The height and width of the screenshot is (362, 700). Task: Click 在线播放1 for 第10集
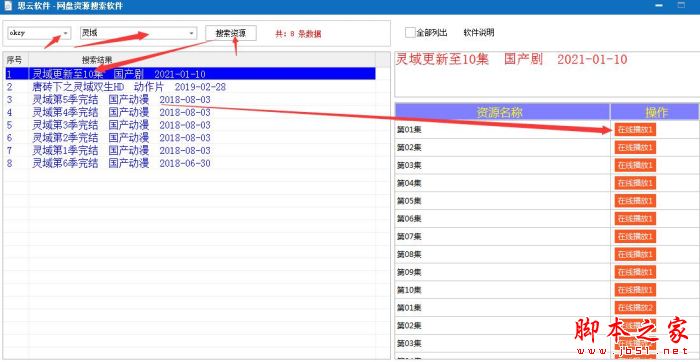[x=635, y=290]
